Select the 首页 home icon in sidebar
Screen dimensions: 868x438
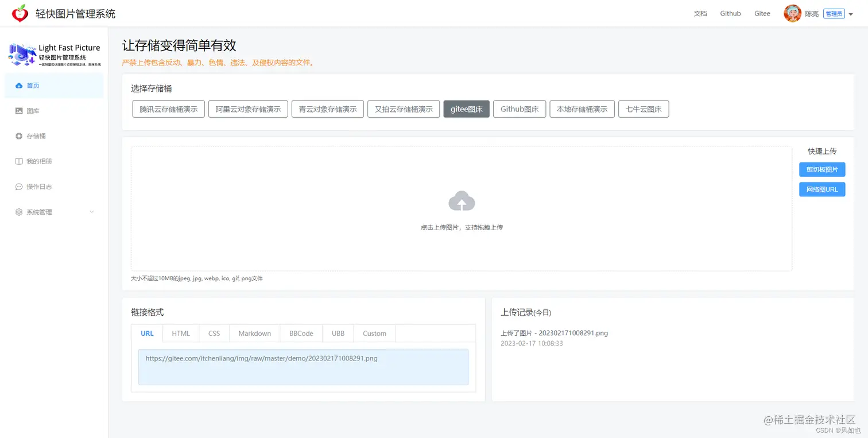tap(21, 84)
